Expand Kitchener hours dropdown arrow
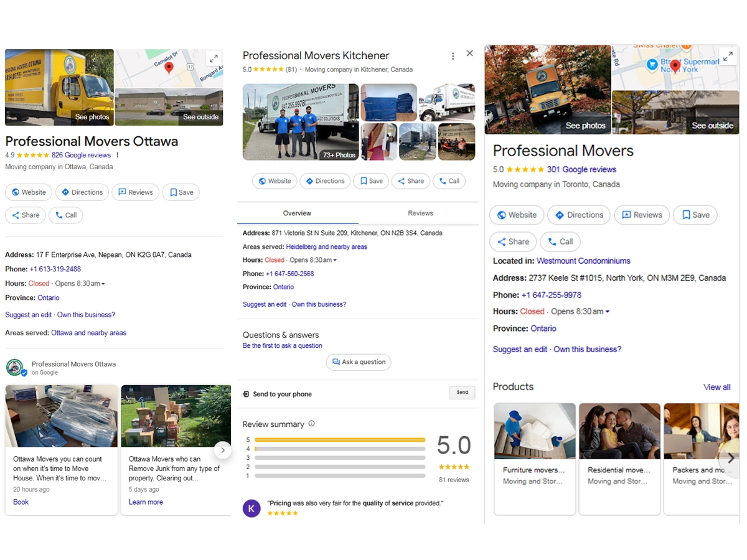The height and width of the screenshot is (560, 747). 335,260
